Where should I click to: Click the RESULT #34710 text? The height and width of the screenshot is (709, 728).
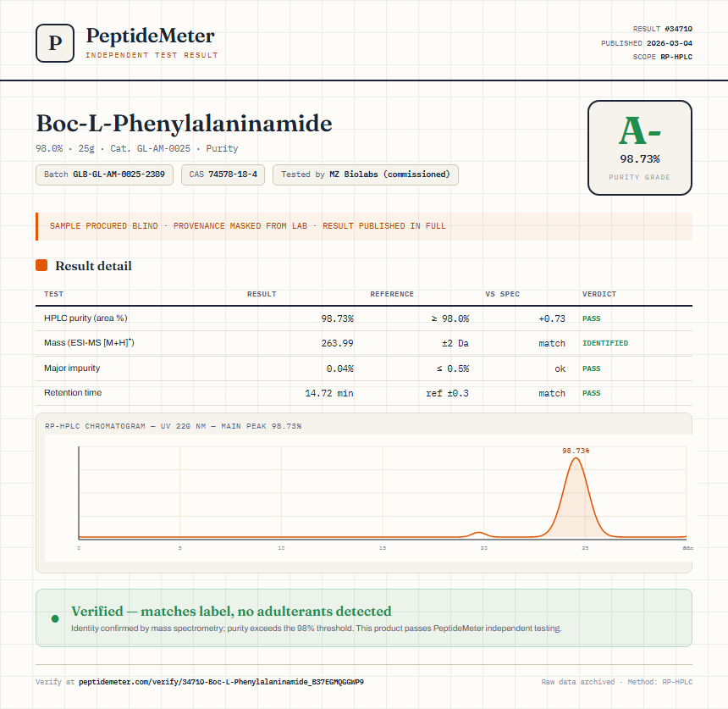tap(663, 29)
